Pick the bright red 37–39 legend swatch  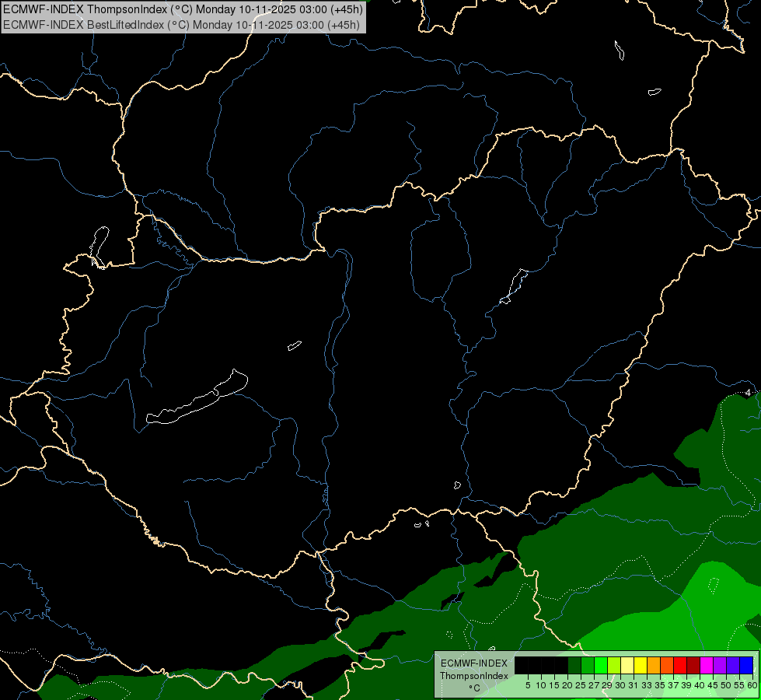(x=680, y=665)
